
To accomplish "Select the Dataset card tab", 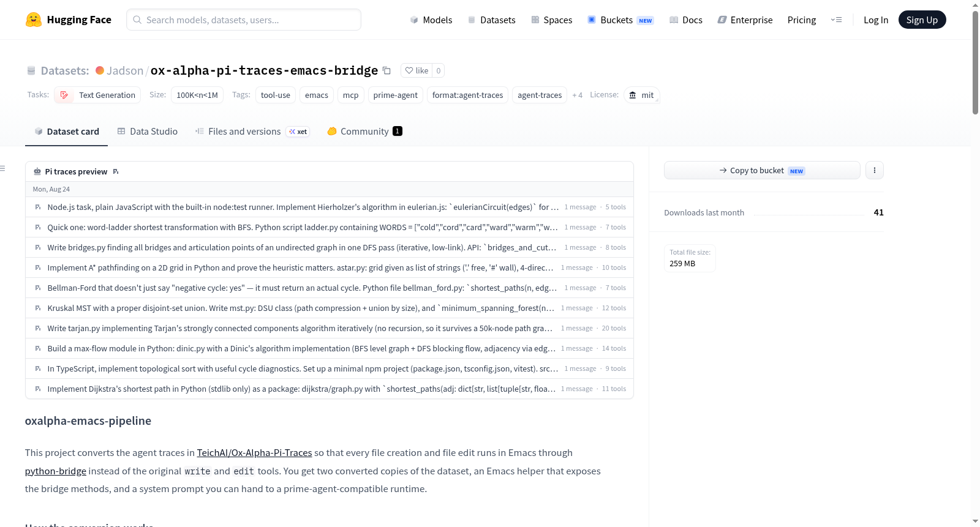I will point(66,132).
